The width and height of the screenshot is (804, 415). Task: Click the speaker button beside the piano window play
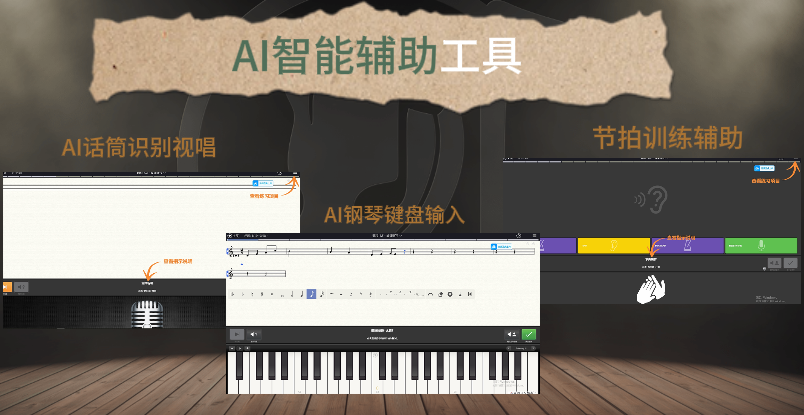coord(254,334)
